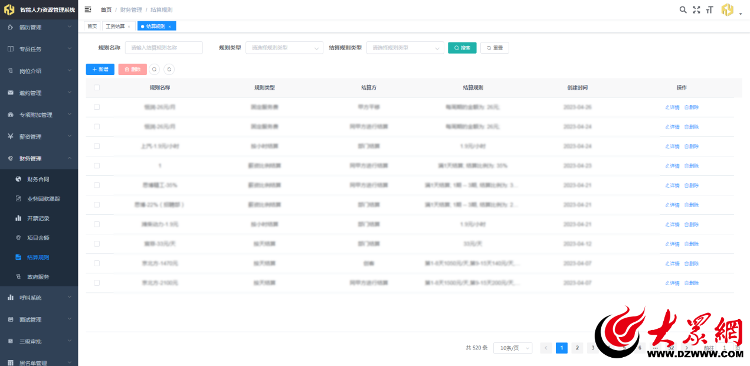This screenshot has width=750, height=366.
Task: Toggle fullscreen with the expand arrows icon
Action: coord(696,10)
